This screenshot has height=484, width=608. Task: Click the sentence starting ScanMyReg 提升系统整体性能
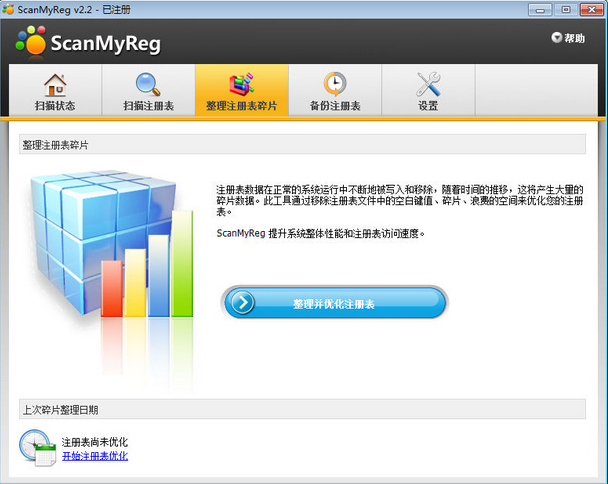pyautogui.click(x=320, y=233)
